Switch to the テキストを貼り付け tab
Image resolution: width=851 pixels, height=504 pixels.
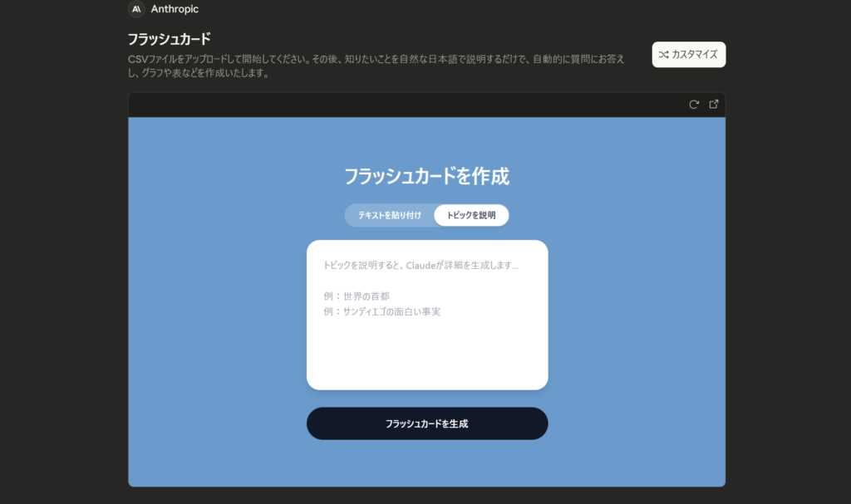coord(389,215)
